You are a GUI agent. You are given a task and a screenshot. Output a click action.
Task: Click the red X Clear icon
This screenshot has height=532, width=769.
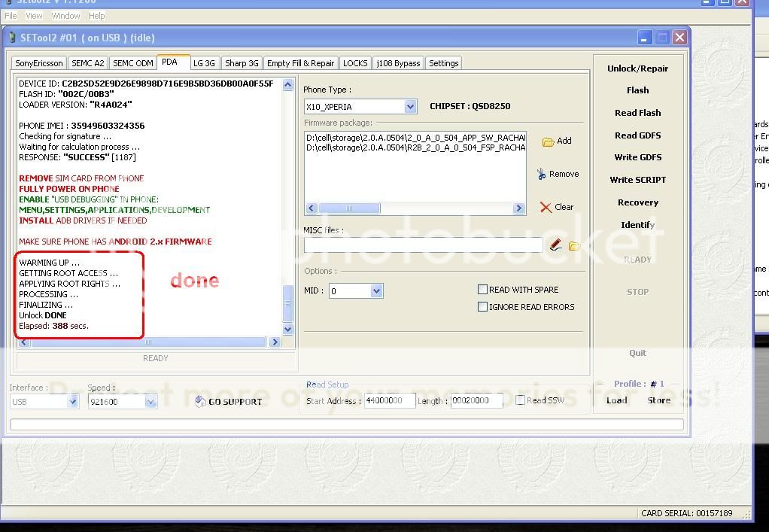546,208
